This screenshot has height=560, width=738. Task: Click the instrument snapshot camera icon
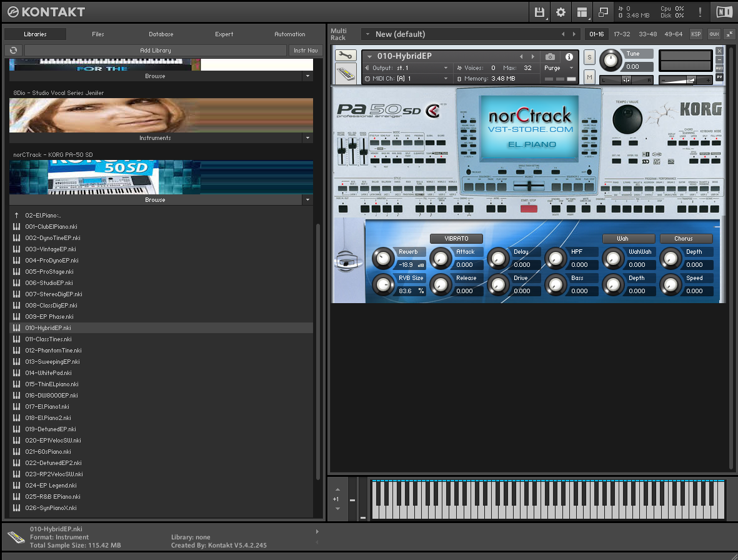[x=550, y=56]
